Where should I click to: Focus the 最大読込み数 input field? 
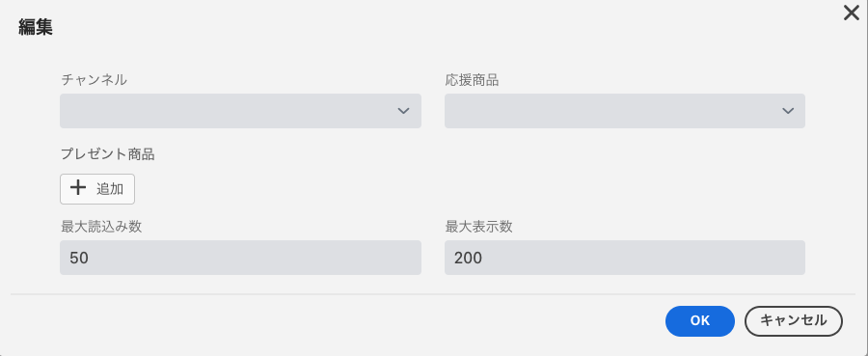click(240, 258)
